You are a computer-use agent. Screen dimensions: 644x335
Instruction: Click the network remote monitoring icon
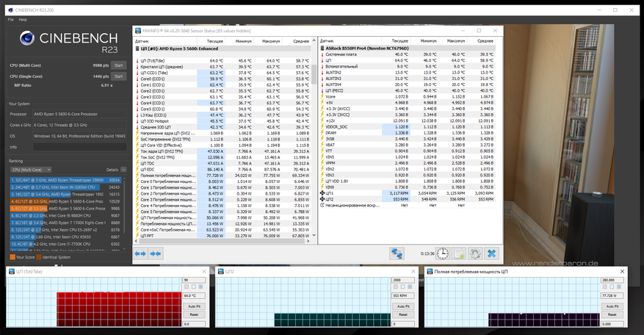(x=397, y=253)
